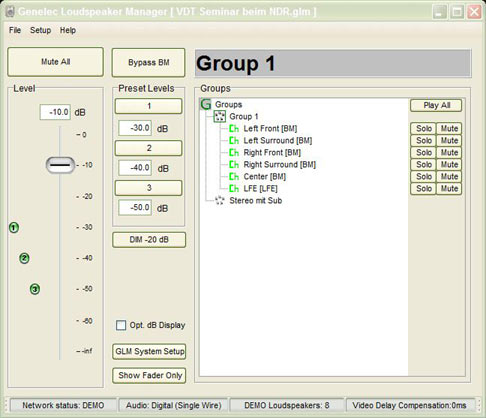Click Audio: Digital (Single Wire) status entry
The image size is (486, 418).
173,405
